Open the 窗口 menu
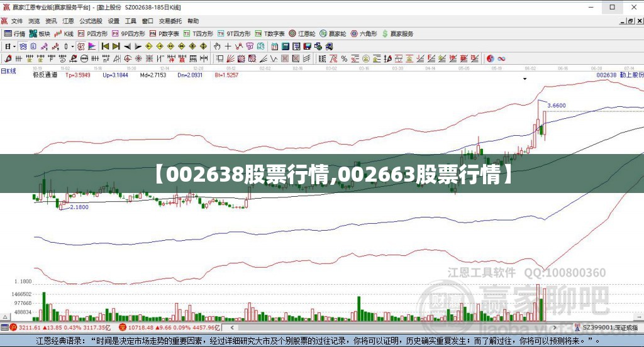This screenshot has width=644, height=347. [148, 21]
